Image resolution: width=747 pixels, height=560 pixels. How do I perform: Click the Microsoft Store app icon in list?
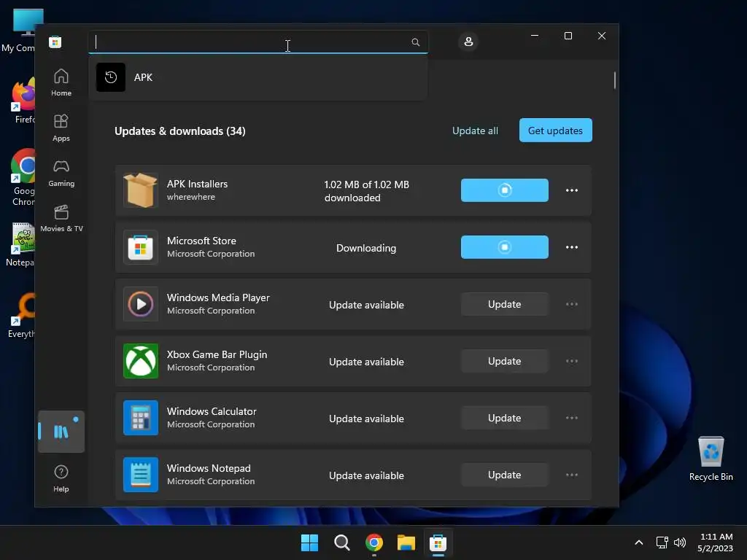[141, 247]
